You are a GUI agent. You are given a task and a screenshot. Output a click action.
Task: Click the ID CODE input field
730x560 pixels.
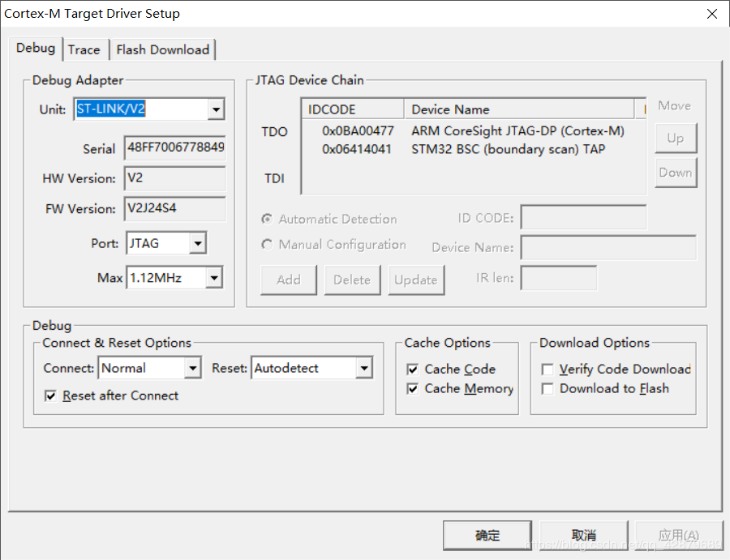click(x=583, y=217)
